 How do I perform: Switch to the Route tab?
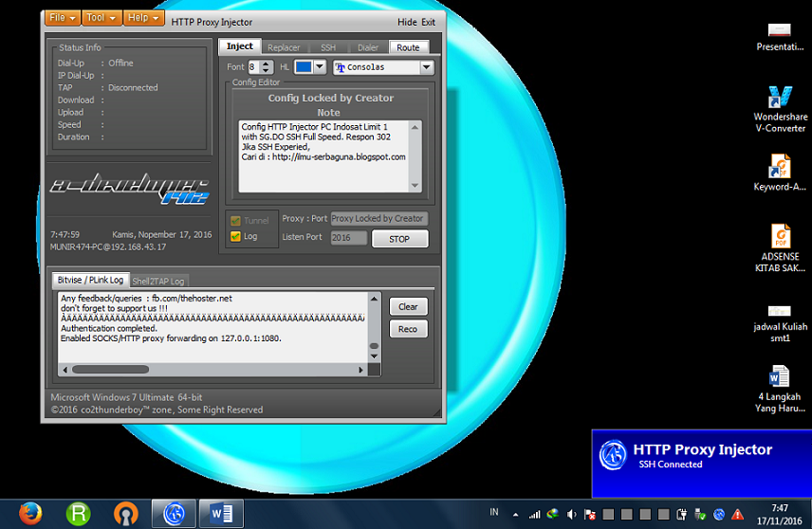[408, 47]
